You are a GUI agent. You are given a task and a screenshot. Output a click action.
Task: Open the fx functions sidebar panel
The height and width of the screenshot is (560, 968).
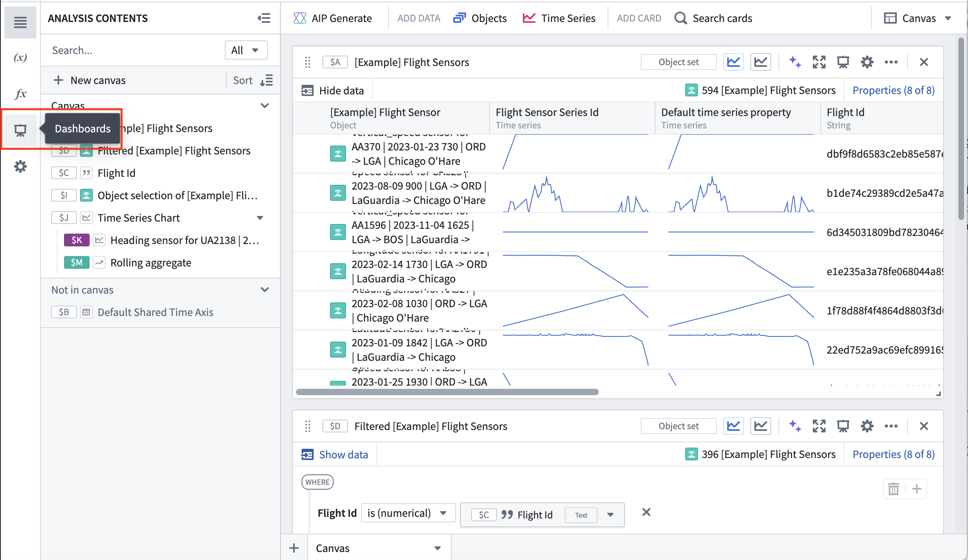[20, 94]
